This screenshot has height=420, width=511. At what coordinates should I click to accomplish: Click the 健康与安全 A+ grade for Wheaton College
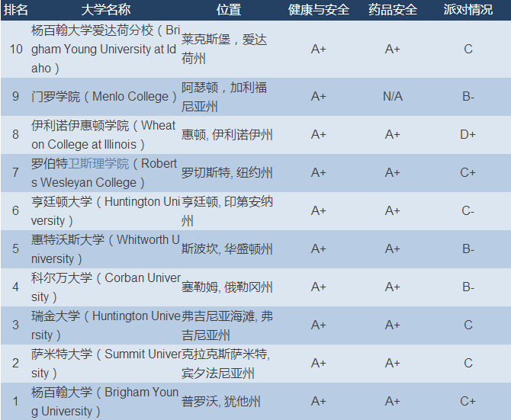pyautogui.click(x=318, y=135)
